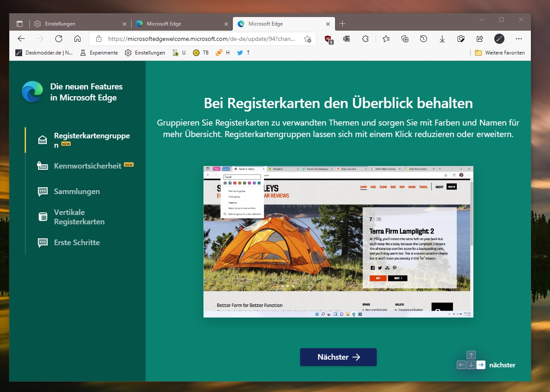Go back with the browser back arrow
The width and height of the screenshot is (550, 392).
(x=21, y=39)
